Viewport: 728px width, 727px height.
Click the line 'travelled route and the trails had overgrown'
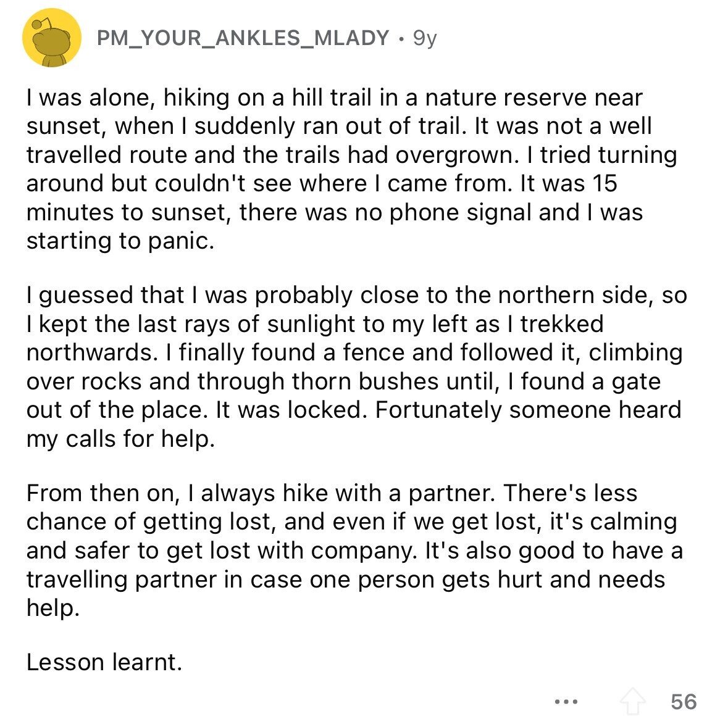coord(351,155)
